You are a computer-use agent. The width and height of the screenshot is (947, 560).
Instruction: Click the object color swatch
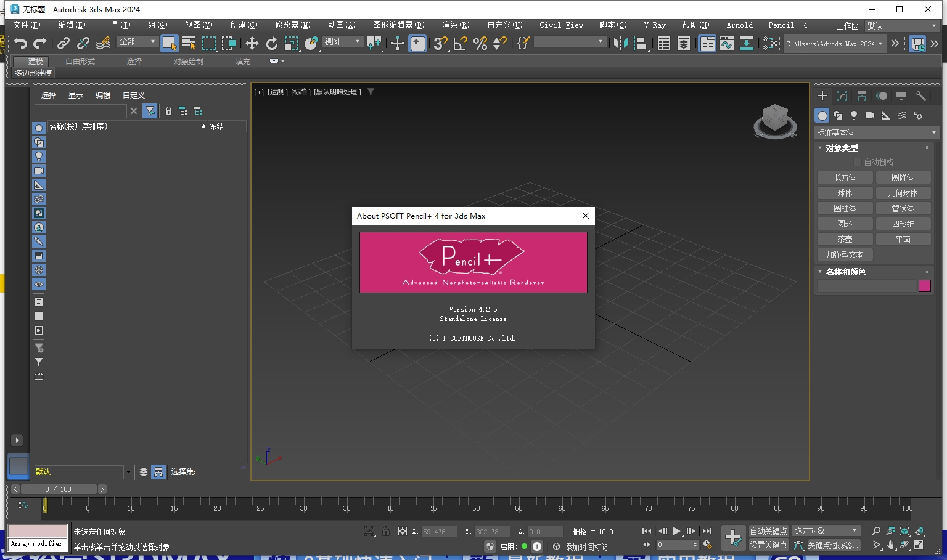924,286
